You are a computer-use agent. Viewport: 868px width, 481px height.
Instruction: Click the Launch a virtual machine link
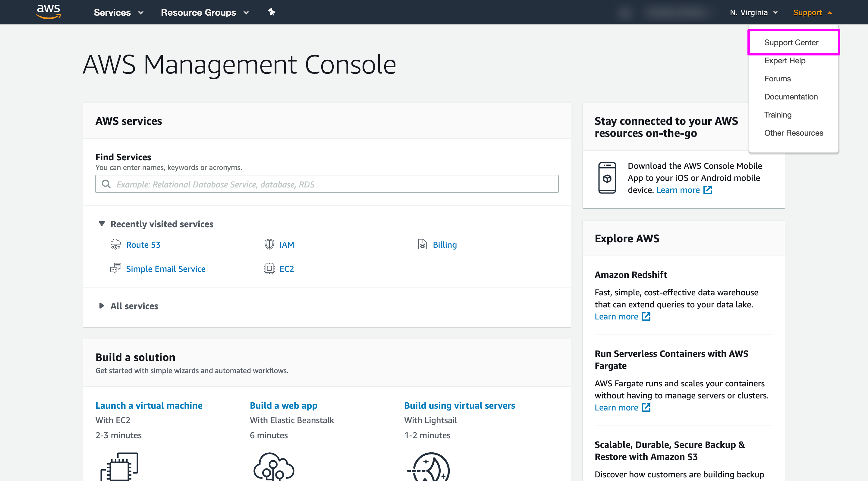click(149, 405)
